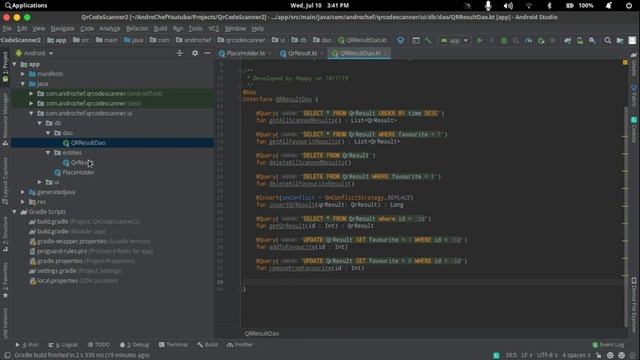Expand the manifests folder

click(x=23, y=74)
